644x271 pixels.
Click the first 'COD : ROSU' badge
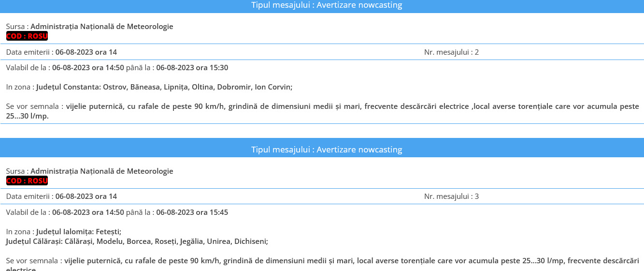27,36
